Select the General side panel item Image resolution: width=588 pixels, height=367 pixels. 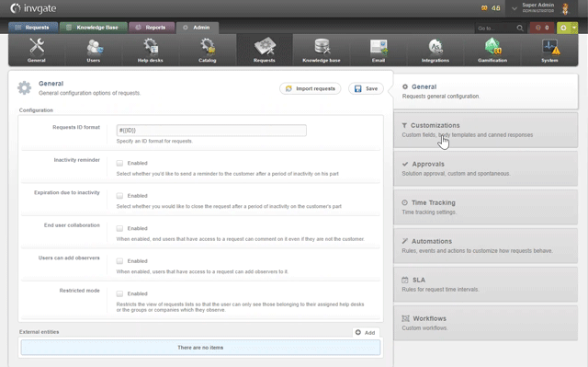click(x=486, y=91)
